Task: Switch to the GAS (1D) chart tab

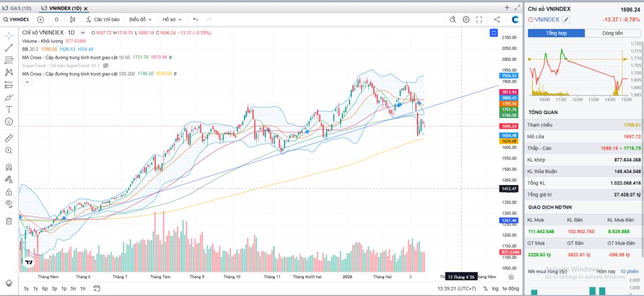Action: point(17,8)
